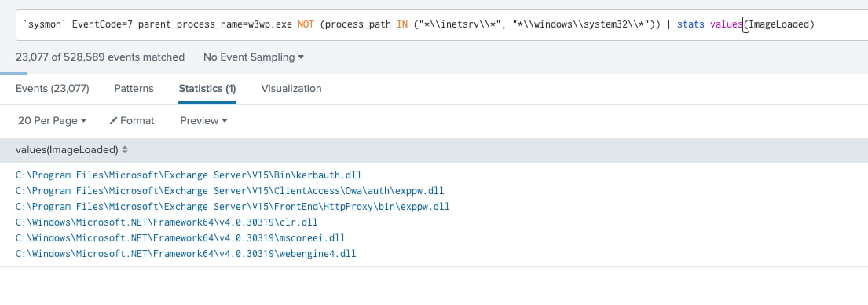This screenshot has width=868, height=305.
Task: Select the Statistics (1) tab
Action: 207,89
